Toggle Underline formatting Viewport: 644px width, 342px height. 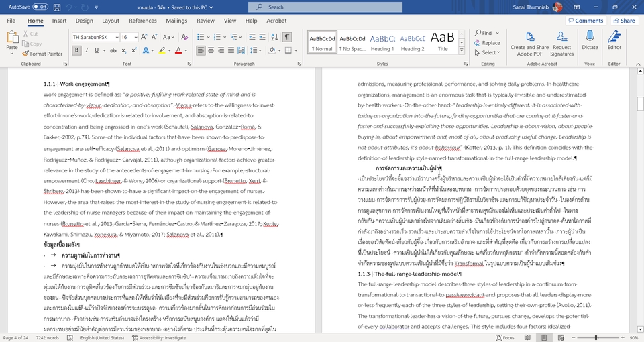[x=97, y=50]
